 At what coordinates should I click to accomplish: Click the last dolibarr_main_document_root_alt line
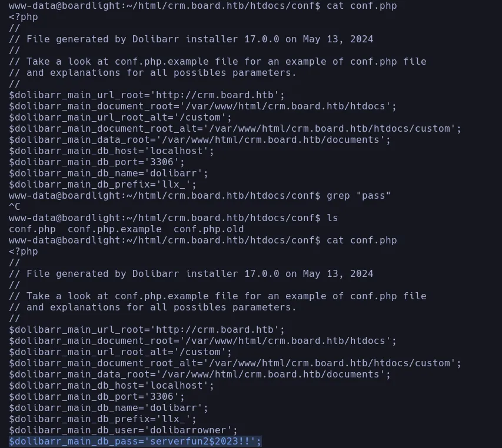[235, 363]
